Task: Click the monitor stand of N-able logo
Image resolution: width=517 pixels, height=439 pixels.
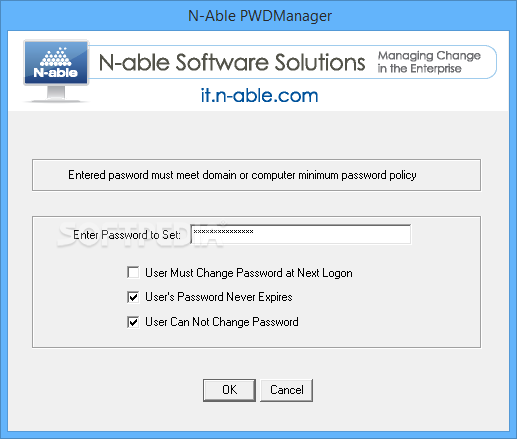Action: [x=56, y=94]
